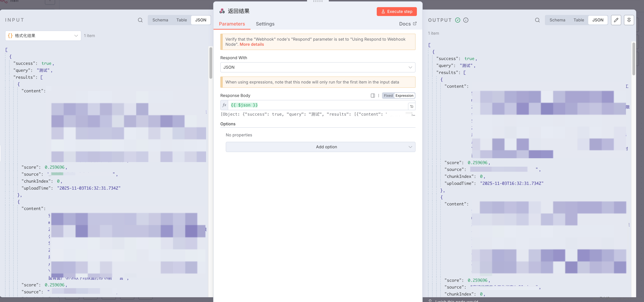Click the Response Body expression field
Viewport: 644px width, 302px height.
(318, 105)
